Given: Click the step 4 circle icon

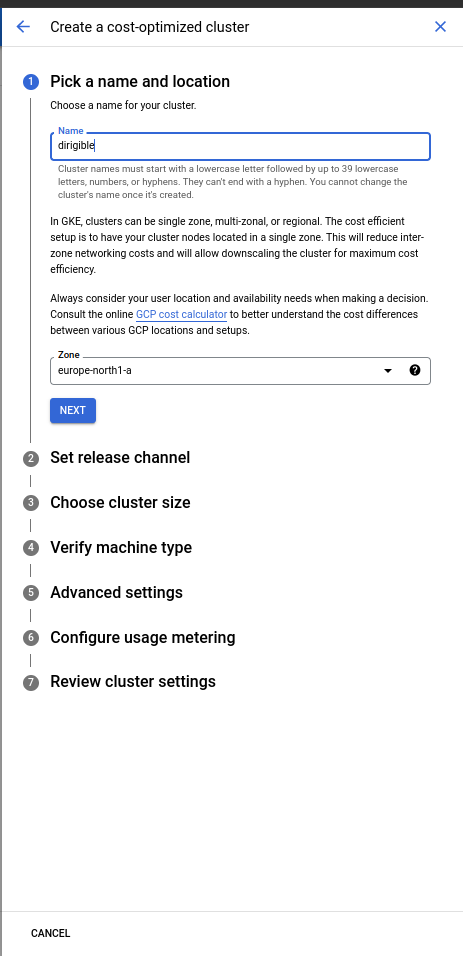Looking at the screenshot, I should coord(31,548).
